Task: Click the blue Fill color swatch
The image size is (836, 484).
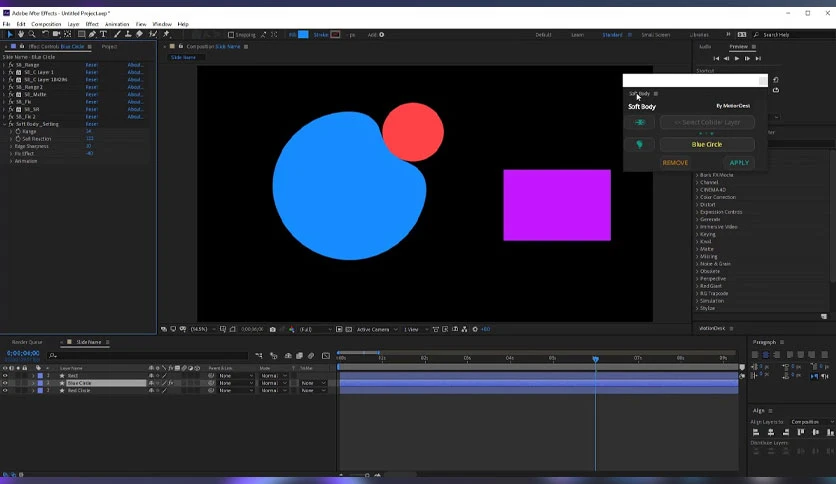Action: pos(303,35)
